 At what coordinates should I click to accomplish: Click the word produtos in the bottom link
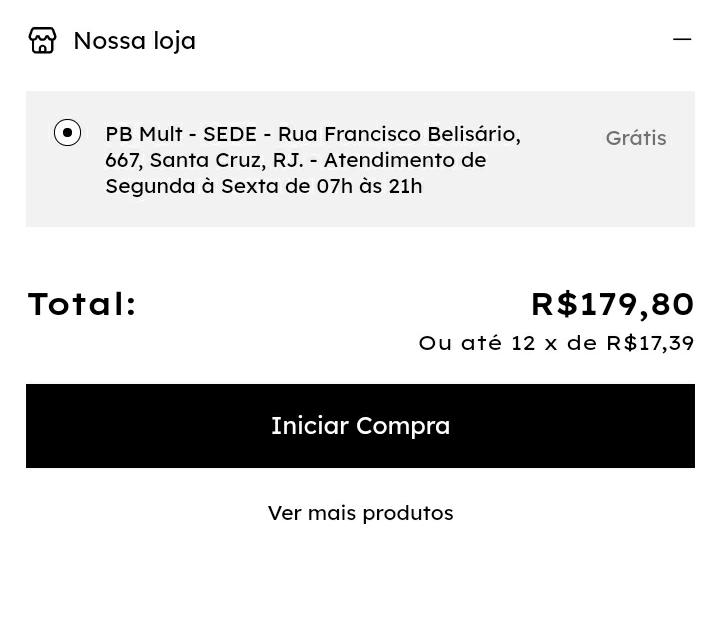[x=407, y=513]
